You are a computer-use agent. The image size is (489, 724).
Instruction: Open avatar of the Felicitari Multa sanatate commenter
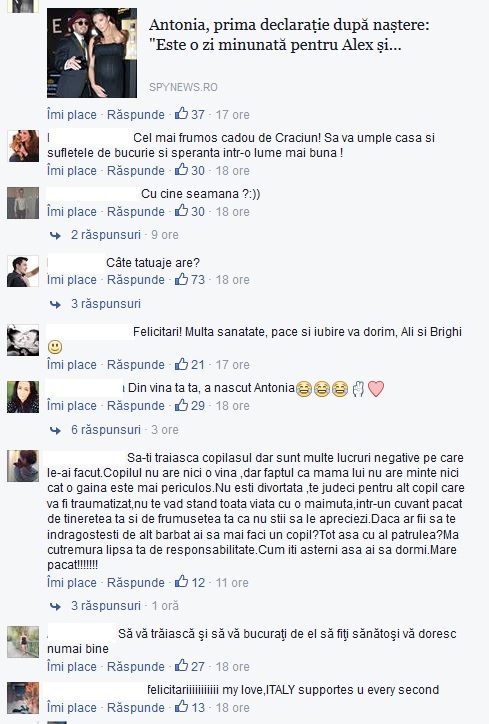[23, 340]
